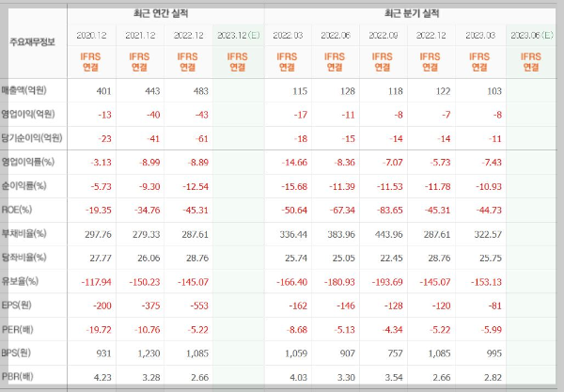Select the 최근 분기 실적 header
This screenshot has width=564, height=392.
coord(412,14)
